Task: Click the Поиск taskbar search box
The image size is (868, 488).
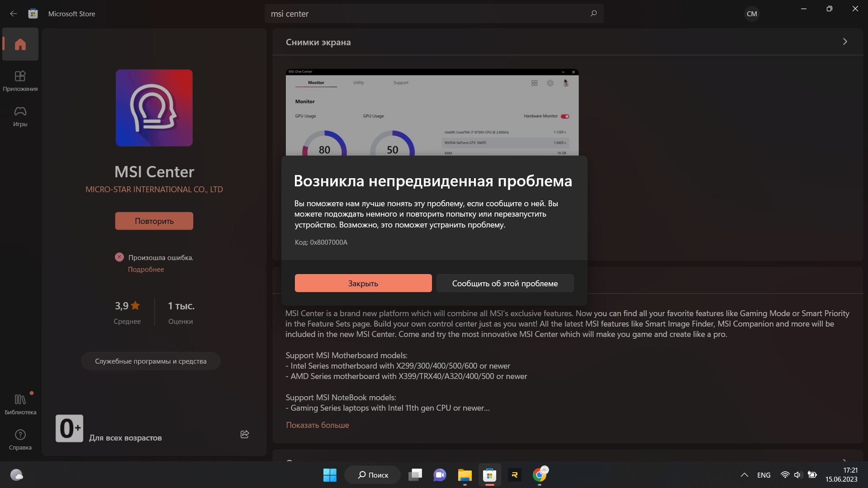Action: click(373, 475)
